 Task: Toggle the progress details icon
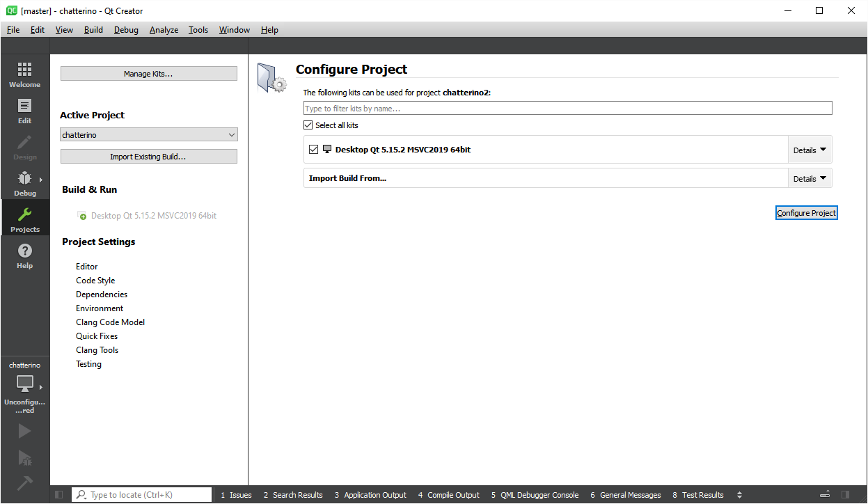point(825,495)
